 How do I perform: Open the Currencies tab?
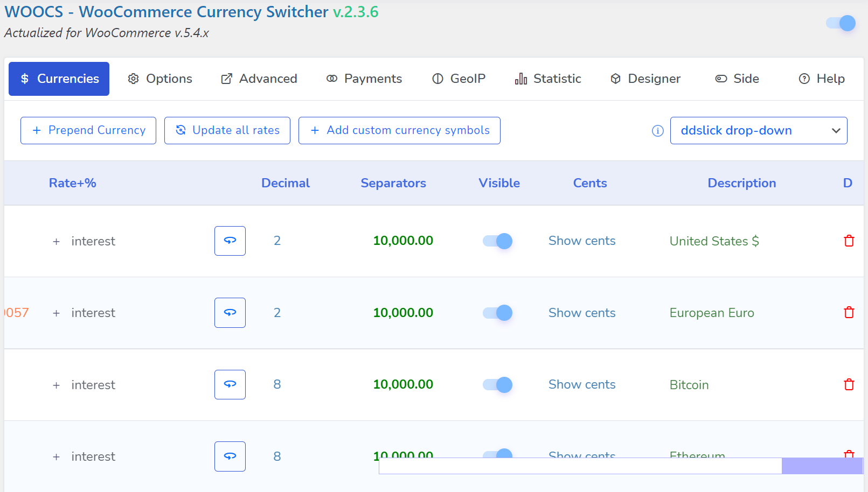[59, 79]
